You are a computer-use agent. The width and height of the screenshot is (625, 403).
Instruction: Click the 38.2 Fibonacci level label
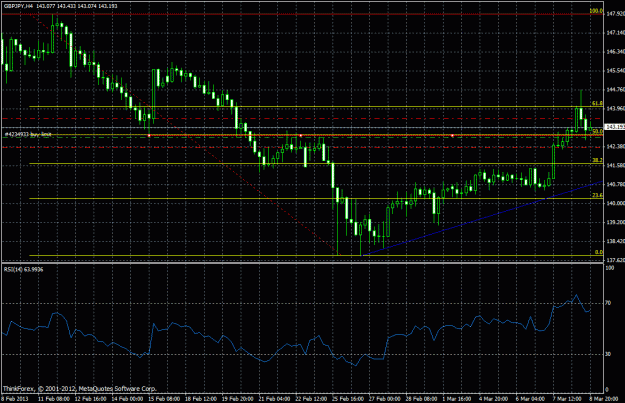point(597,160)
